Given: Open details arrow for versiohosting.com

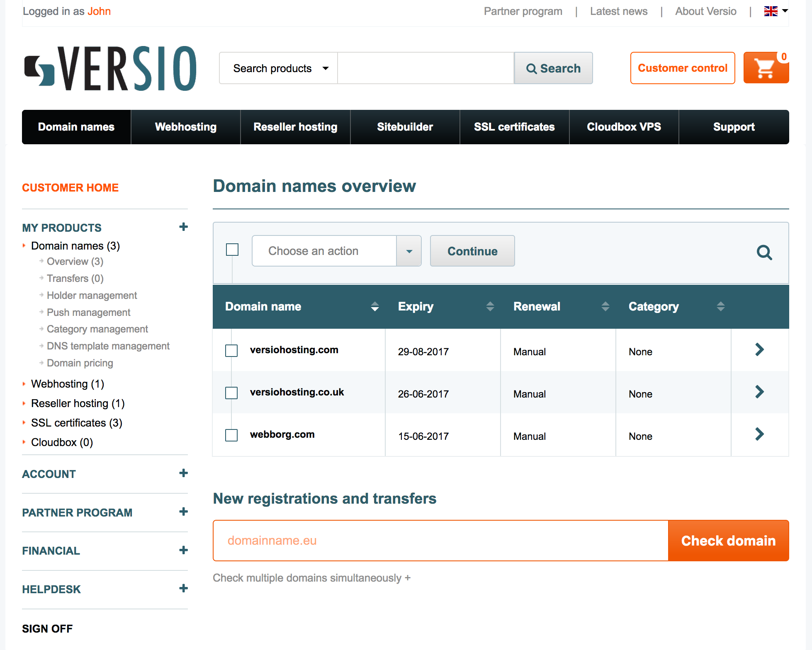Looking at the screenshot, I should pos(759,349).
